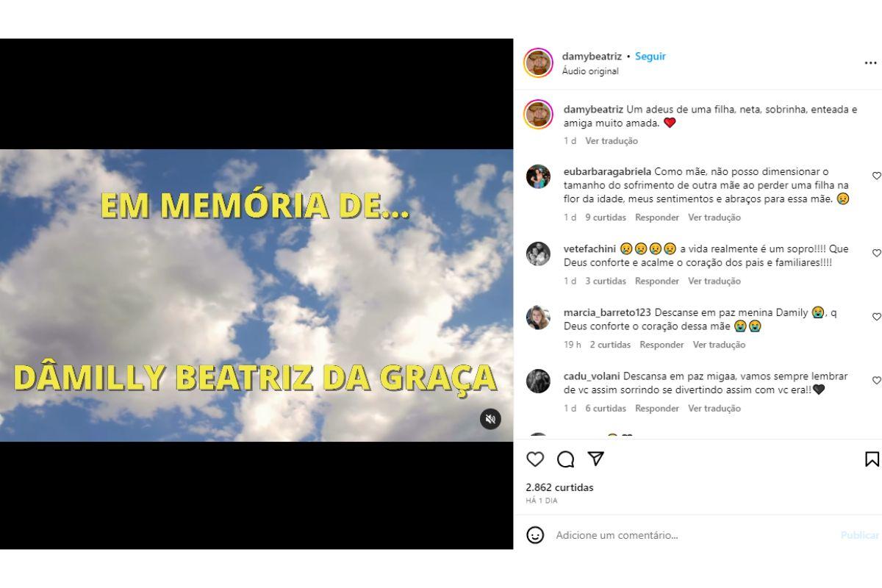
Task: Open comments via speech bubble icon
Action: coord(565,459)
